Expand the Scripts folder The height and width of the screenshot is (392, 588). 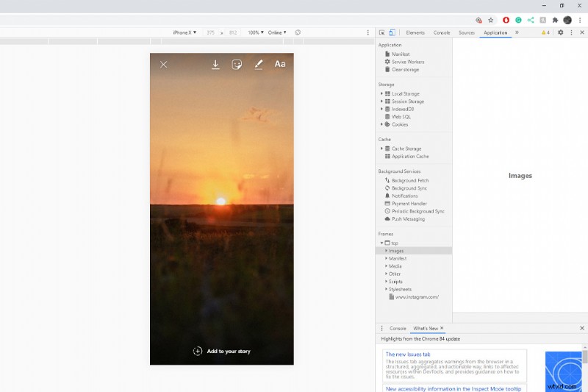pos(387,282)
